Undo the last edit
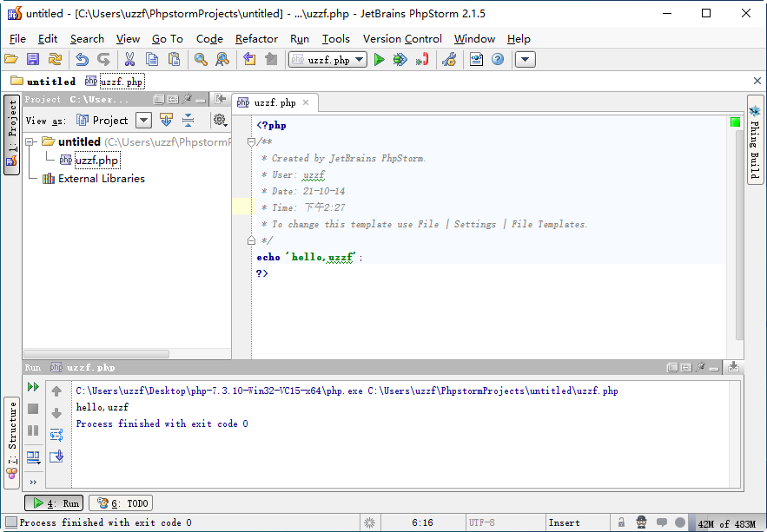The height and width of the screenshot is (532, 767). 82,60
